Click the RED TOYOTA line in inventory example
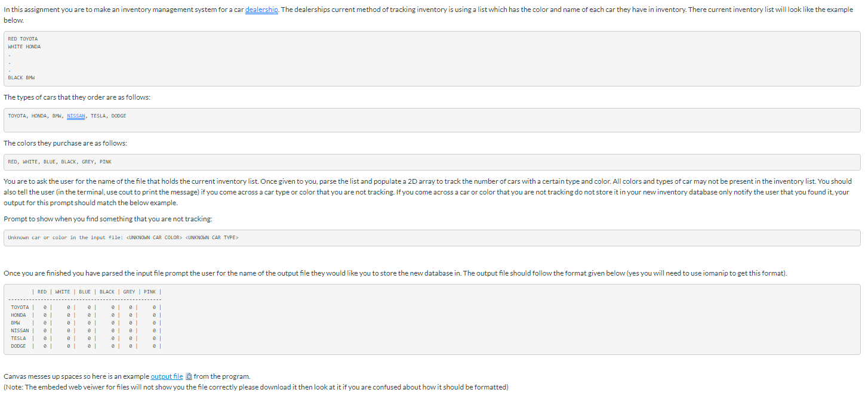The height and width of the screenshot is (408, 868). (23, 39)
